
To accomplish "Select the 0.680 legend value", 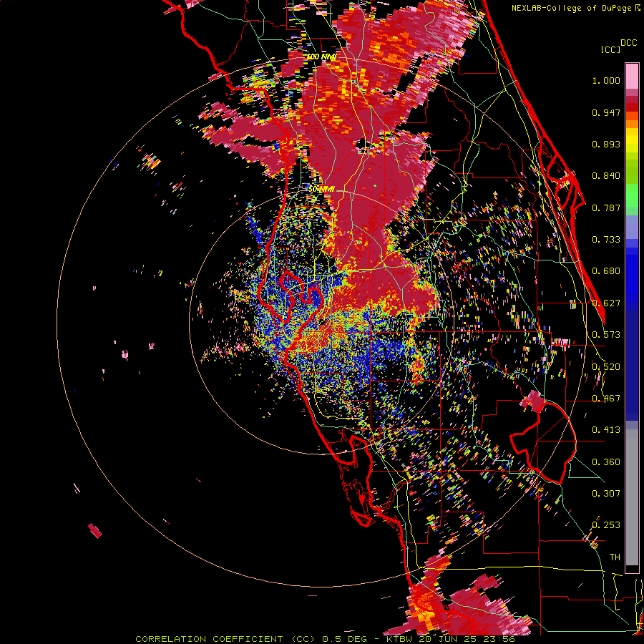I will 606,271.
